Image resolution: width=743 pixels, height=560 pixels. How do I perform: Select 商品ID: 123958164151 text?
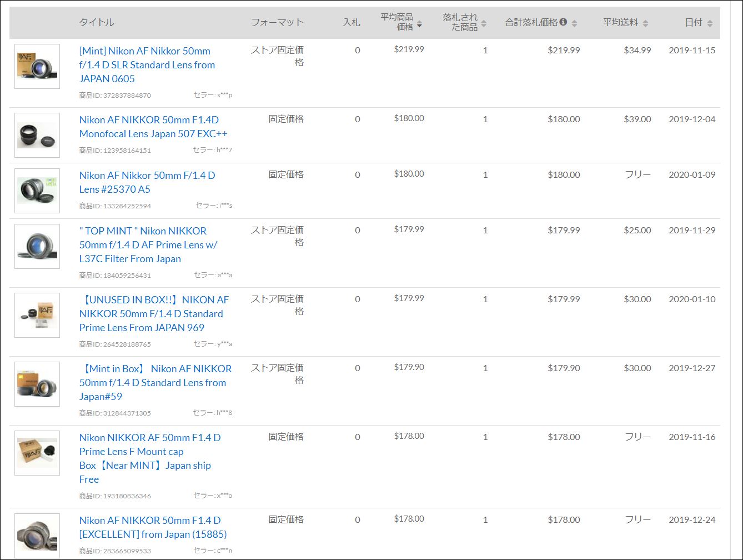coord(115,150)
